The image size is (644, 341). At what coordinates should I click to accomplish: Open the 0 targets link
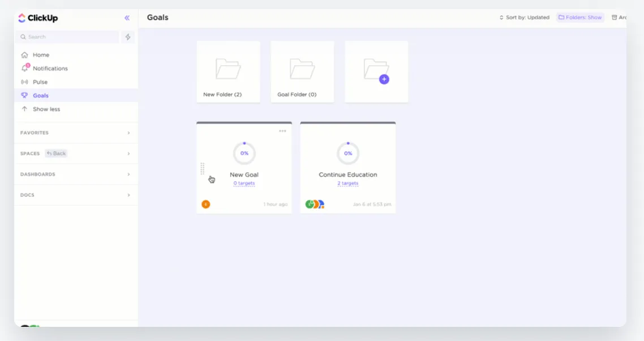coord(244,183)
